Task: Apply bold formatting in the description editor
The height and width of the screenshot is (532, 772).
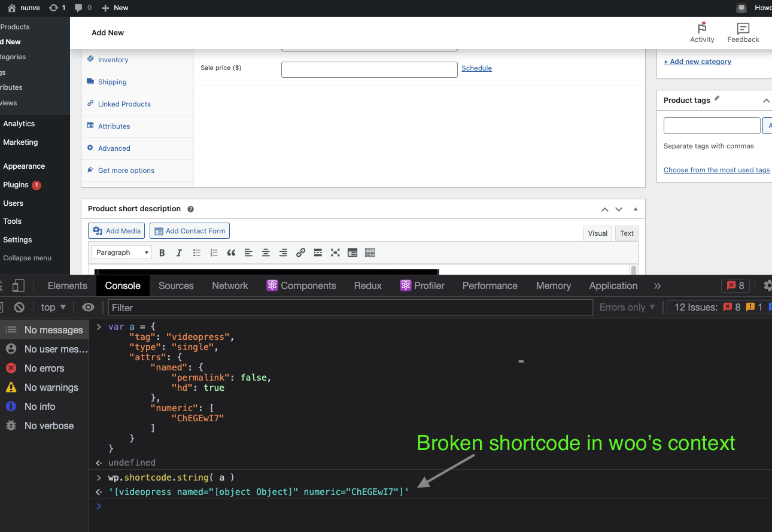Action: coord(162,252)
